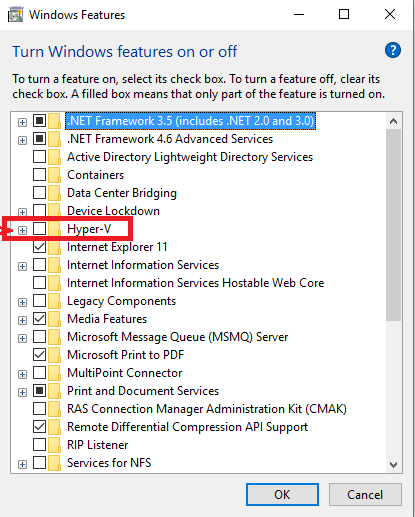This screenshot has height=517, width=415.
Task: Click the scrollbar up arrow
Action: [393, 121]
